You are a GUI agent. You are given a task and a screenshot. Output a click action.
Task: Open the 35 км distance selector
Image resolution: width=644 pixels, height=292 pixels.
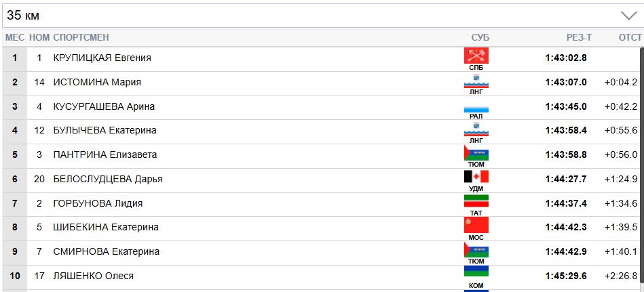[x=319, y=16]
